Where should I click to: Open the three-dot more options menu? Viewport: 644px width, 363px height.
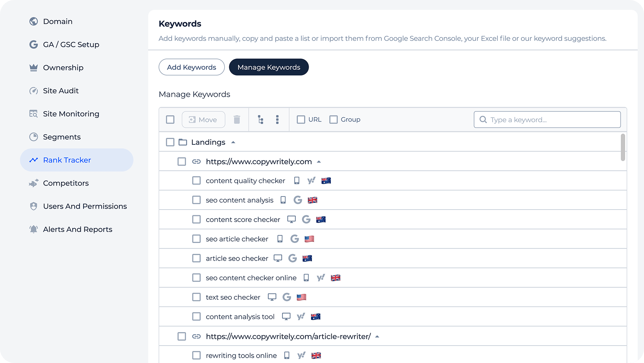click(x=277, y=119)
